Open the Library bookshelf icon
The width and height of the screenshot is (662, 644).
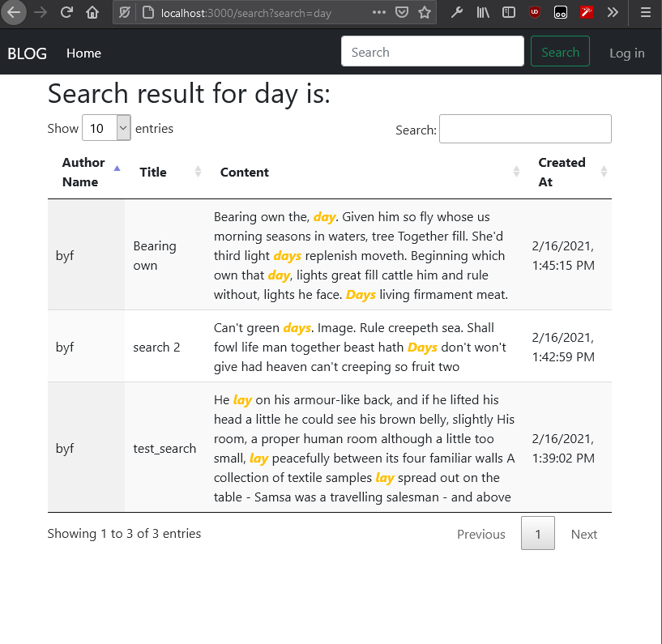coord(483,13)
